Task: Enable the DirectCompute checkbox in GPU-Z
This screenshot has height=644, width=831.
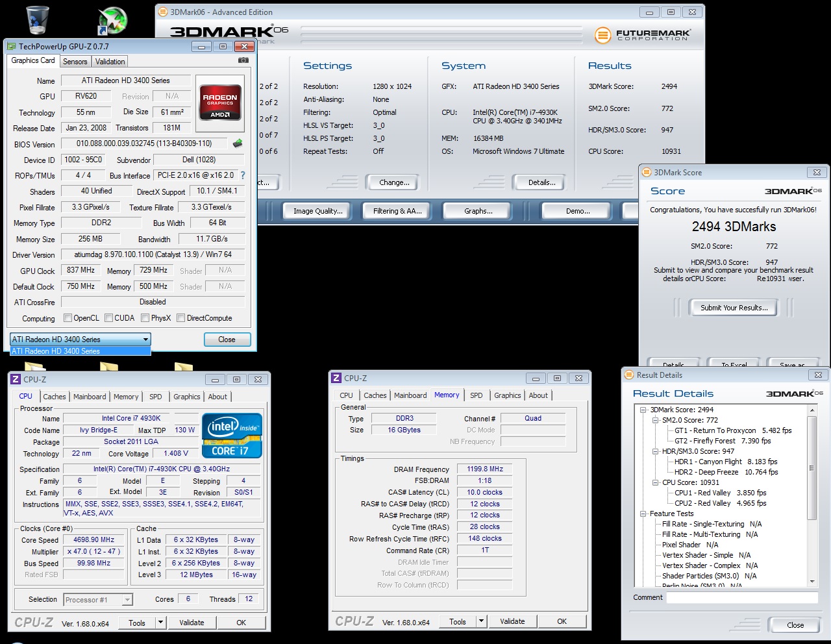Action: [x=181, y=318]
